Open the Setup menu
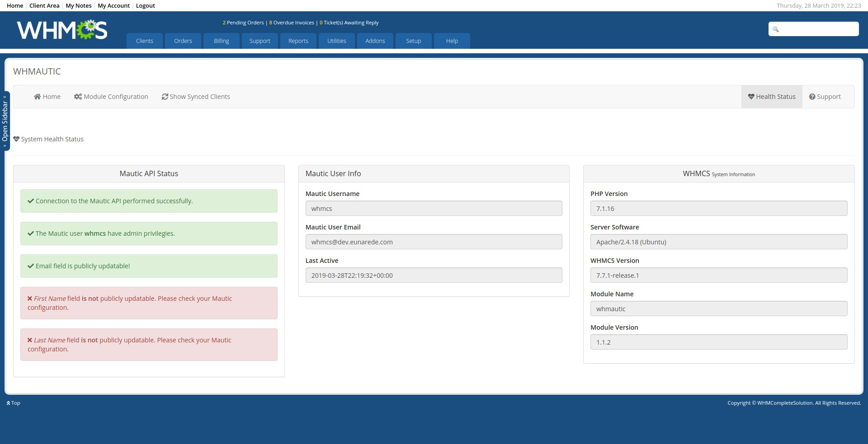The height and width of the screenshot is (444, 868). (413, 41)
